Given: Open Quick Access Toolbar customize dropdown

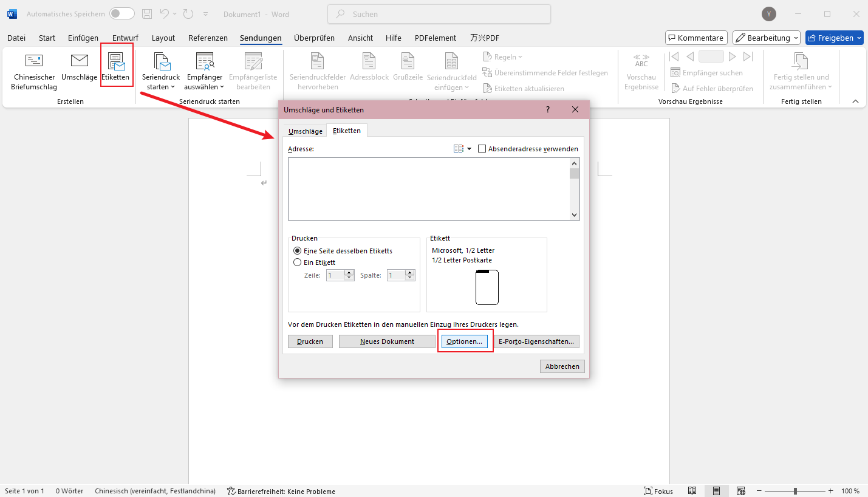Looking at the screenshot, I should 205,14.
